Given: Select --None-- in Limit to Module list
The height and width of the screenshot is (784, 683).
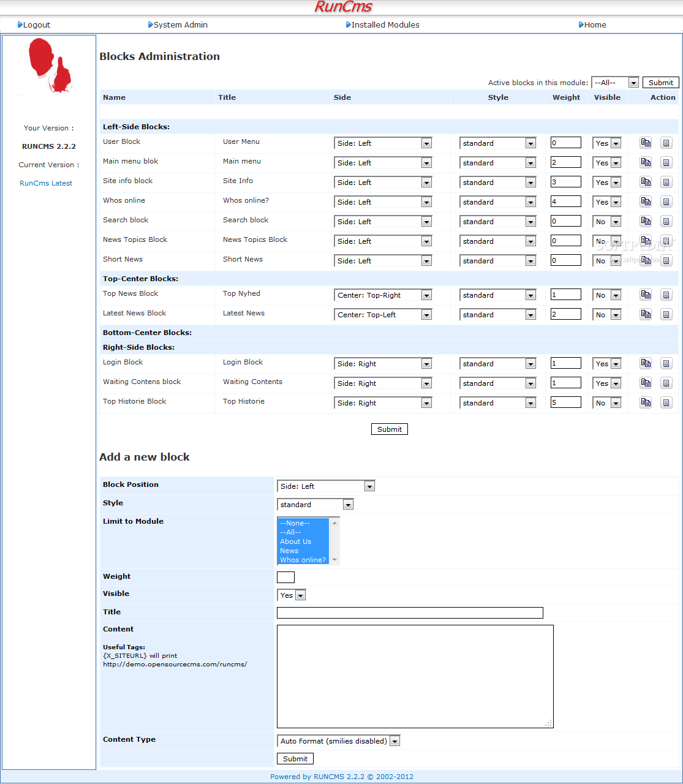Looking at the screenshot, I should coord(303,523).
